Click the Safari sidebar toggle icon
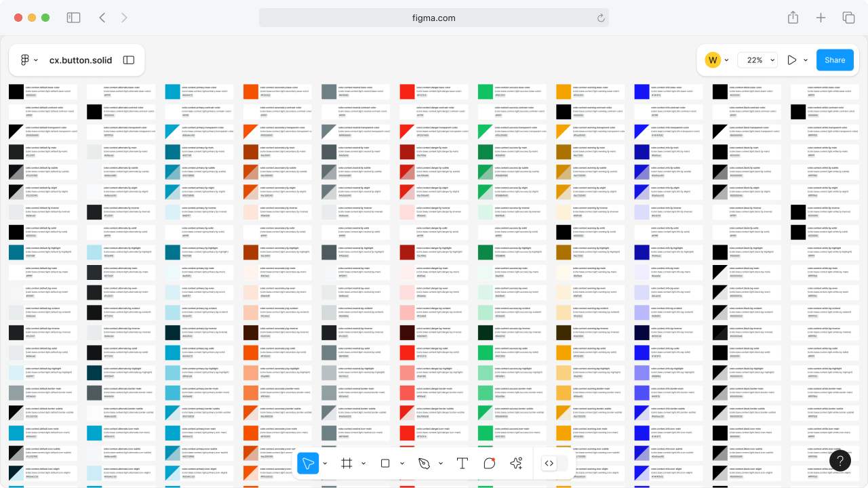The image size is (868, 488). 73,18
